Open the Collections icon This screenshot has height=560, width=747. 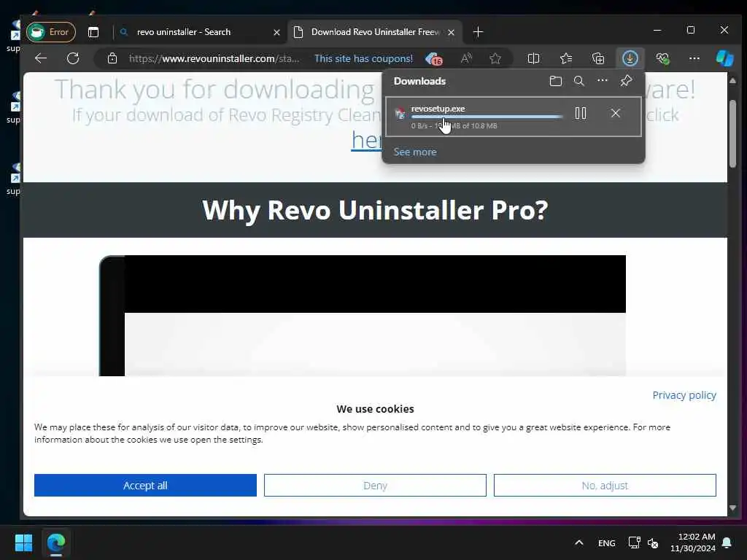(x=598, y=58)
